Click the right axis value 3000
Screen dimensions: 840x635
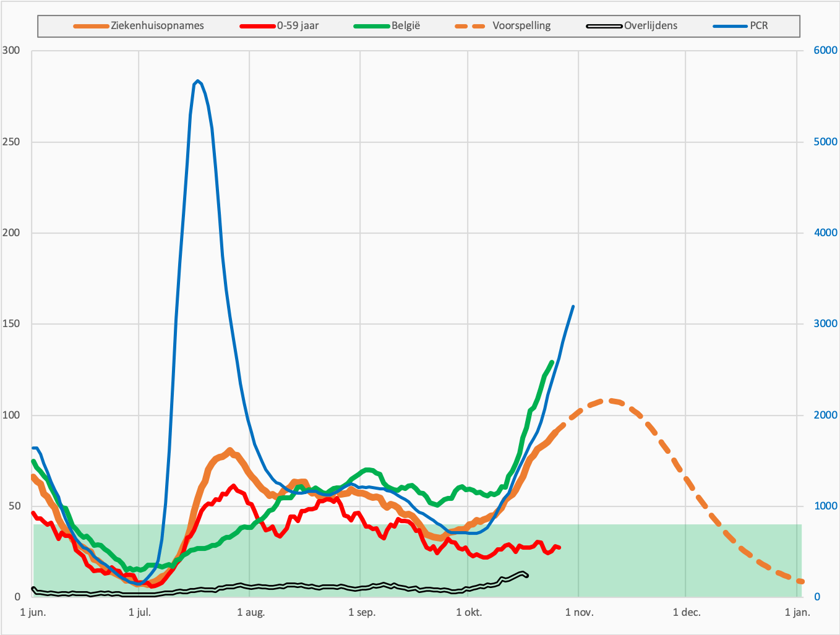pos(825,323)
